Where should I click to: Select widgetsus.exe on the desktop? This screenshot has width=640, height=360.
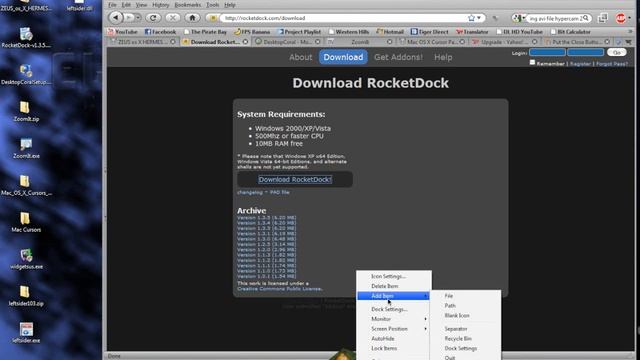tap(26, 259)
